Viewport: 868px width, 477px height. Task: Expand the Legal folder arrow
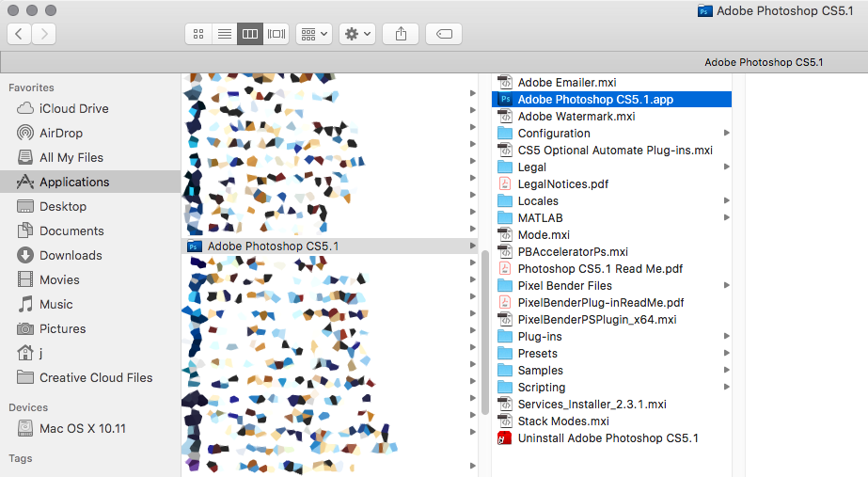point(726,167)
